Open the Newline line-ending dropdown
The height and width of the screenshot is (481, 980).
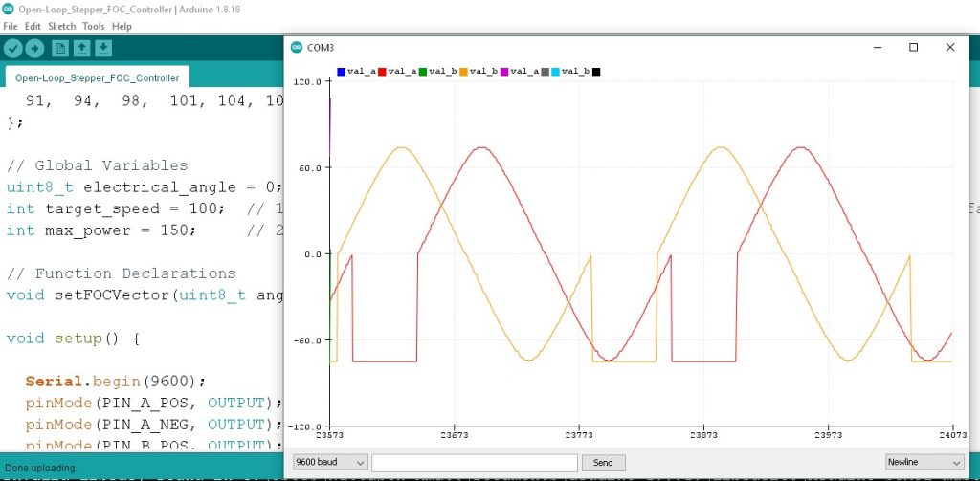[x=924, y=462]
